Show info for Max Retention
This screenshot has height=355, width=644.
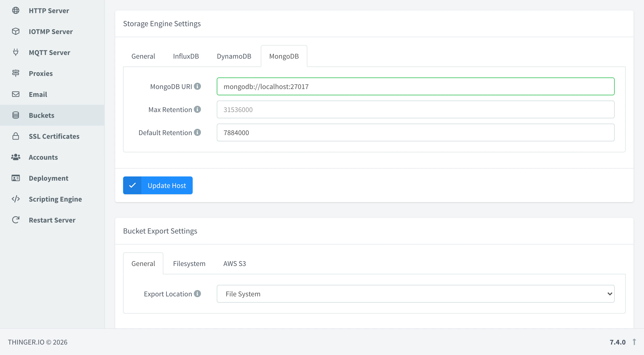click(x=197, y=109)
